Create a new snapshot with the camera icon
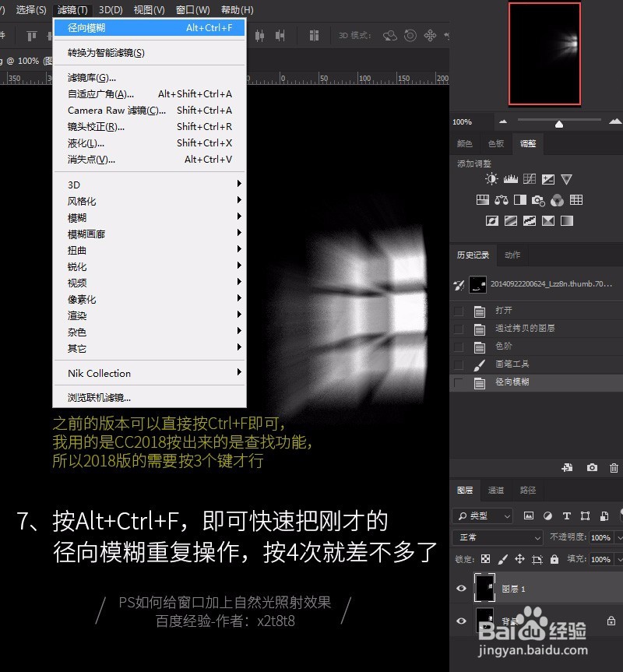Viewport: 623px width, 672px height. 592,467
